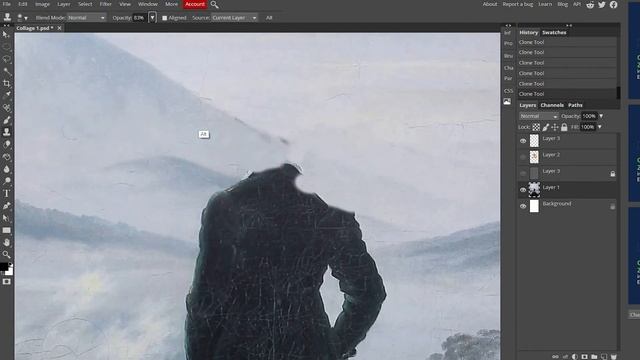Toggle lock transparent pixels checkerboard icon
The width and height of the screenshot is (640, 360).
(x=536, y=127)
